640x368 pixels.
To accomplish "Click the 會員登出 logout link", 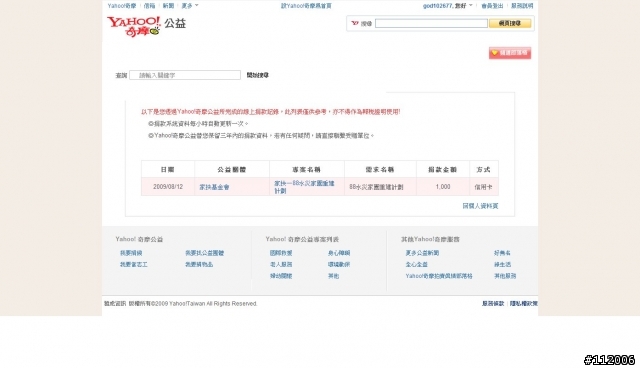I will [492, 6].
